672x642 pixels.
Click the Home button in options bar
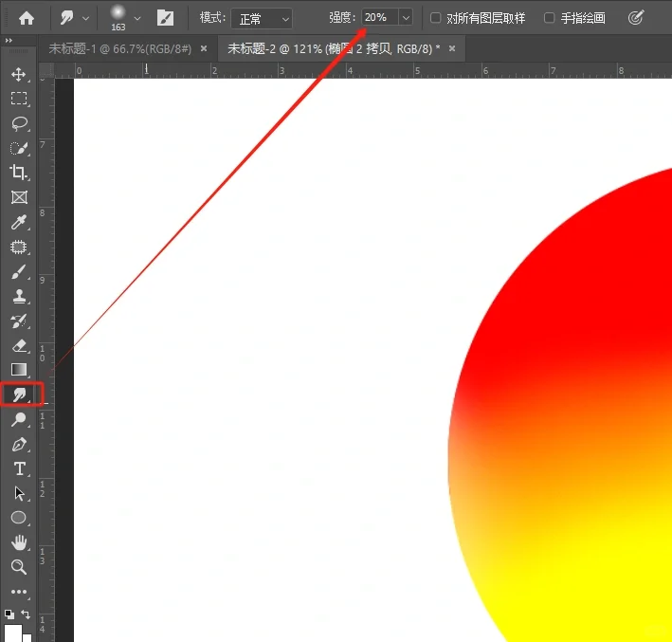coord(27,17)
